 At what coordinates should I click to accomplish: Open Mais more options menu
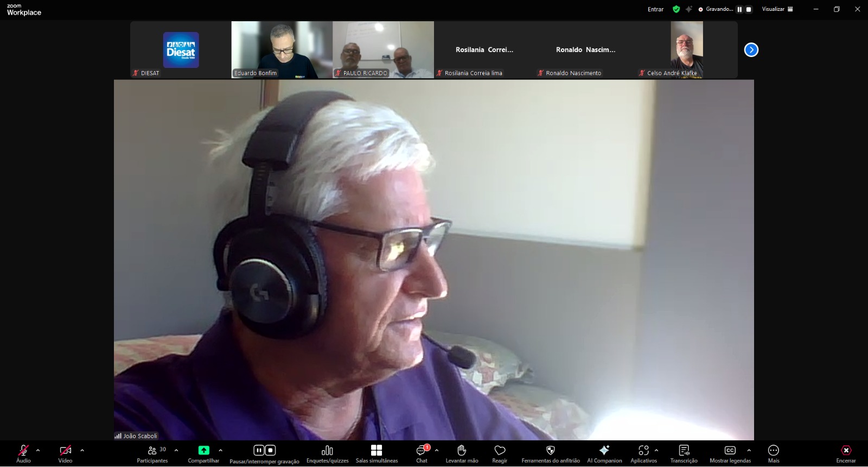click(774, 454)
